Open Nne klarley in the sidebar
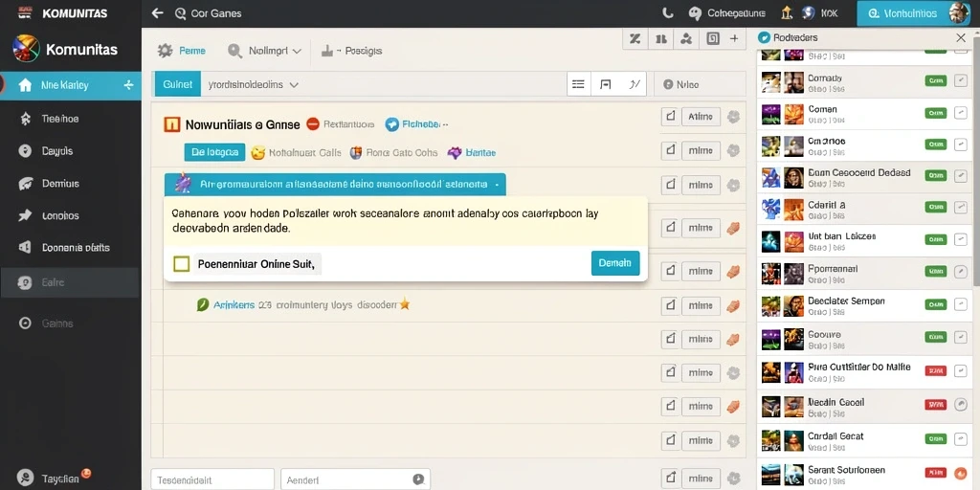 [x=71, y=85]
